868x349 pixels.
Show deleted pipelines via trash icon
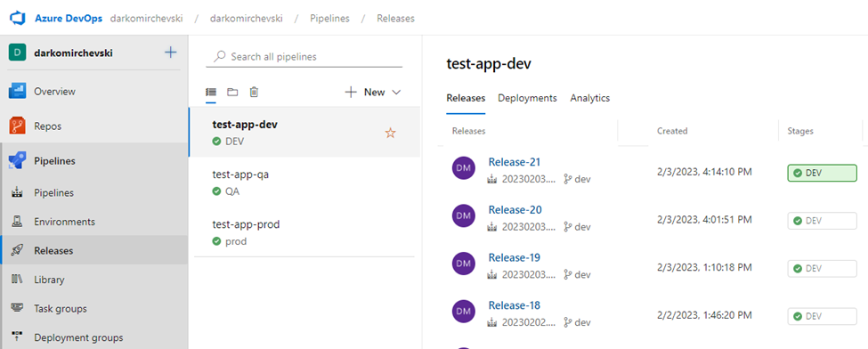pyautogui.click(x=254, y=92)
